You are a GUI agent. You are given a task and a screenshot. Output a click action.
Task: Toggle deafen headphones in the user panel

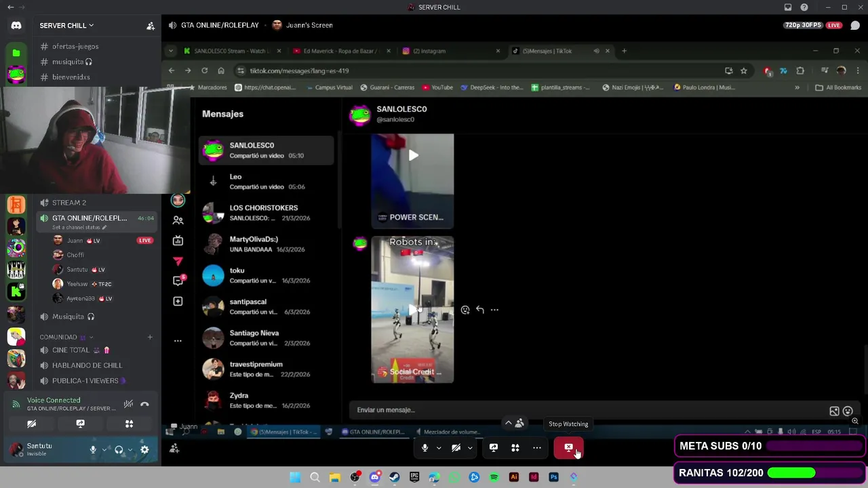[x=119, y=449]
